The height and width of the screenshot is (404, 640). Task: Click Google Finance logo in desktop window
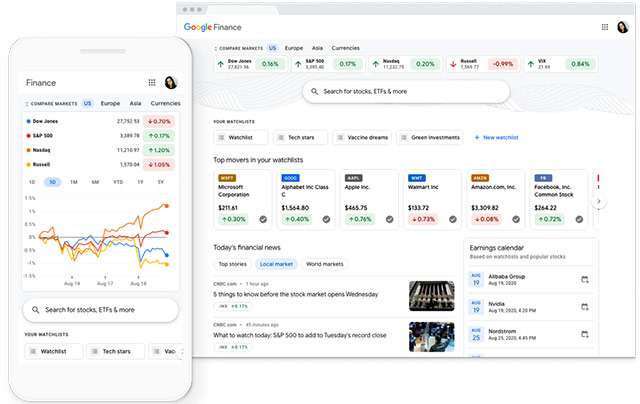pyautogui.click(x=213, y=27)
